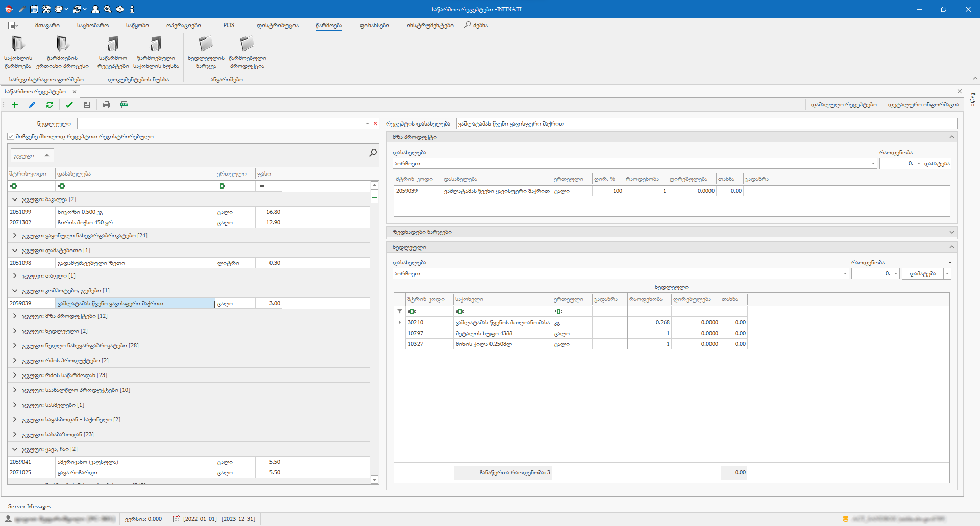The image size is (980, 526).
Task: Collapse the ჯგუფი: ბაკალეა group
Action: (15, 199)
